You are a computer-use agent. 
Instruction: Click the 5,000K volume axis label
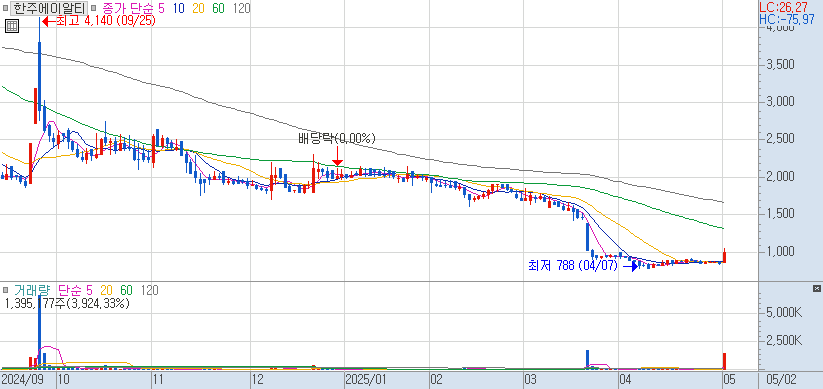(x=783, y=313)
